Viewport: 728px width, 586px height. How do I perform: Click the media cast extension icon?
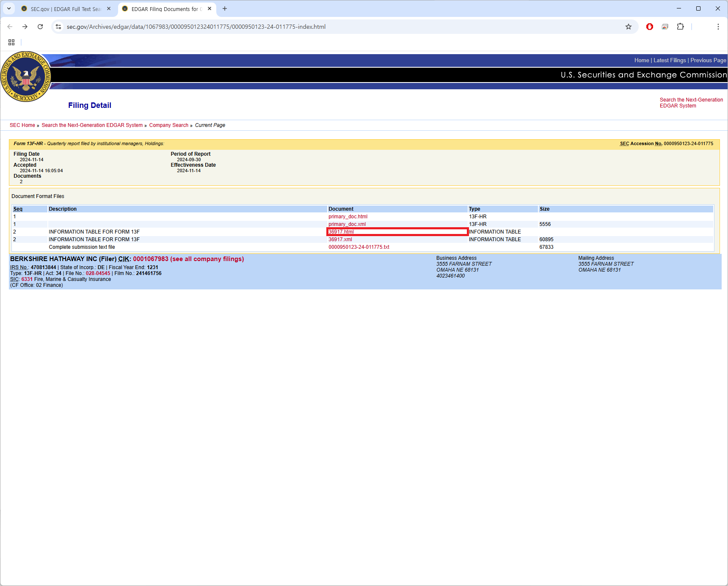(665, 27)
